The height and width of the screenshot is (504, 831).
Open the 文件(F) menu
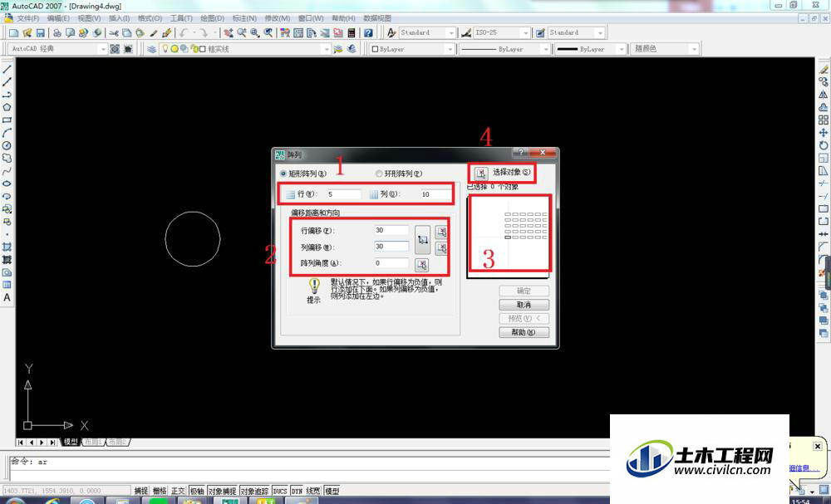pos(28,18)
